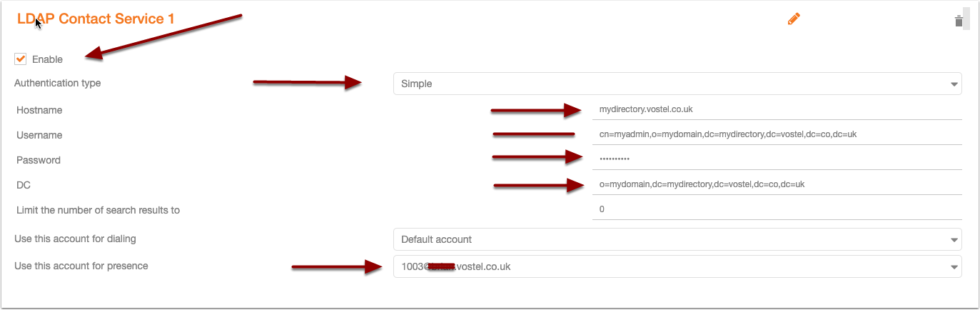Screen dimensions: 980x310
Task: Click the vertical scrollbar beside the trash icon
Action: [967, 18]
